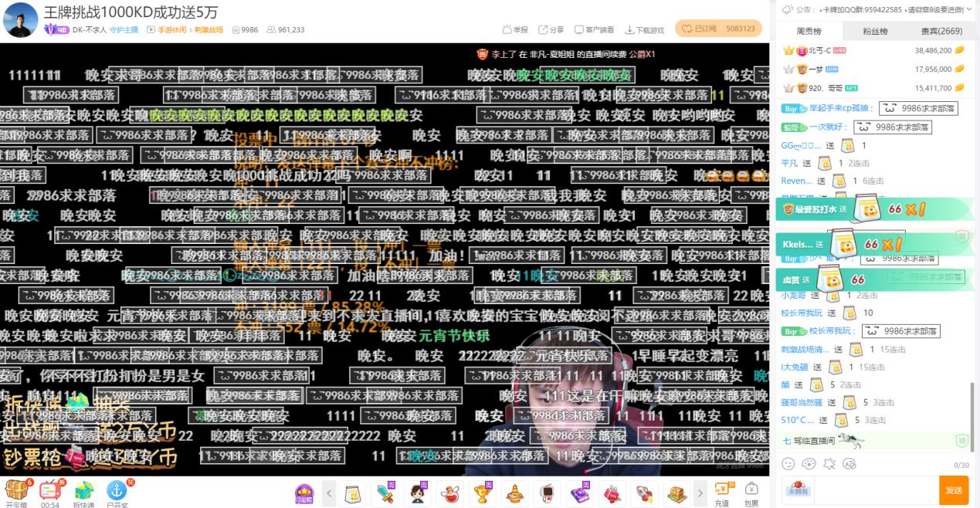Screen dimensions: 980x508
Task: Expand the 公告 announcement banner
Action: click(x=969, y=10)
